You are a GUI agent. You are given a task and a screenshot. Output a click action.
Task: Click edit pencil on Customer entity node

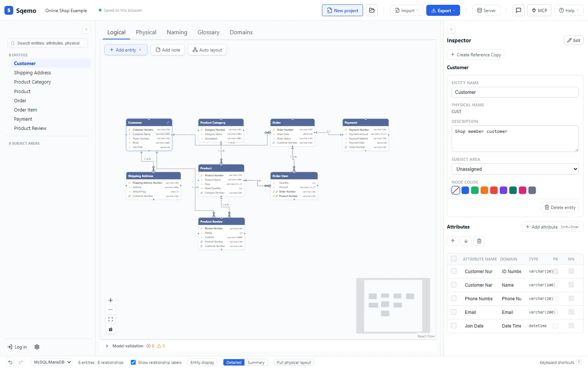(168, 123)
